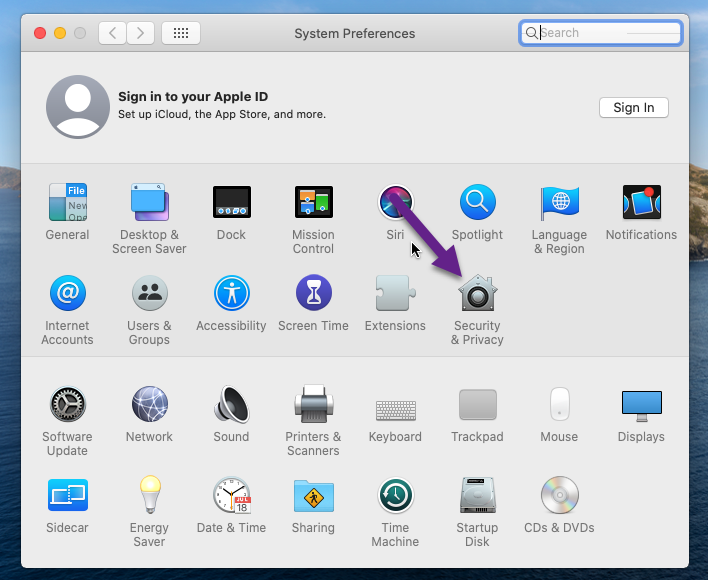The width and height of the screenshot is (708, 580).
Task: Open Sound preferences
Action: (232, 404)
